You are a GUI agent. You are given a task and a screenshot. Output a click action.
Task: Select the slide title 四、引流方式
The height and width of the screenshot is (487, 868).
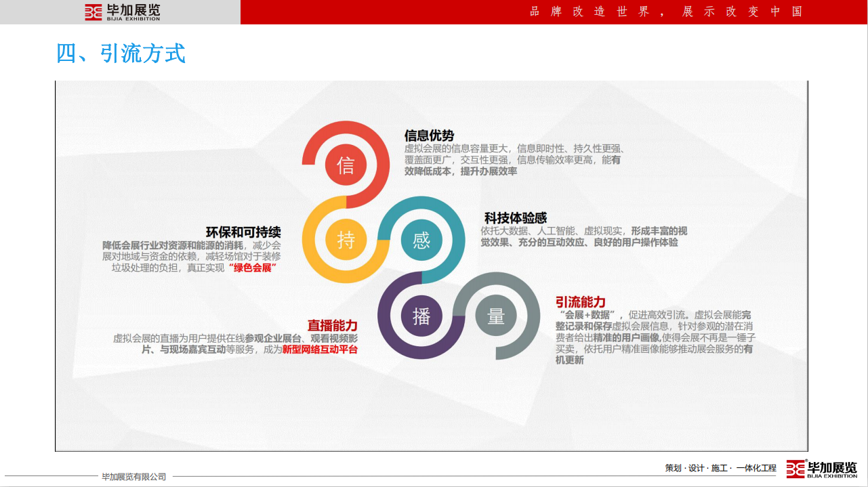pyautogui.click(x=121, y=53)
